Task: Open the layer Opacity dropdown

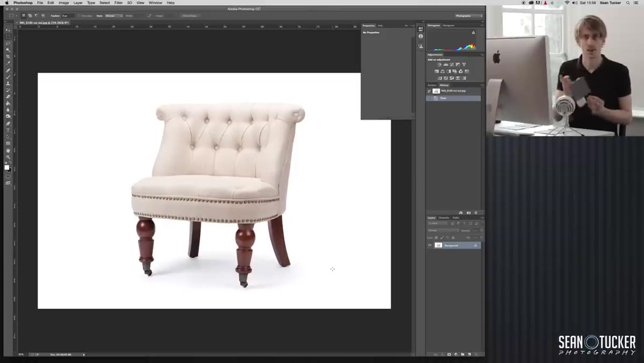Action: [x=481, y=230]
